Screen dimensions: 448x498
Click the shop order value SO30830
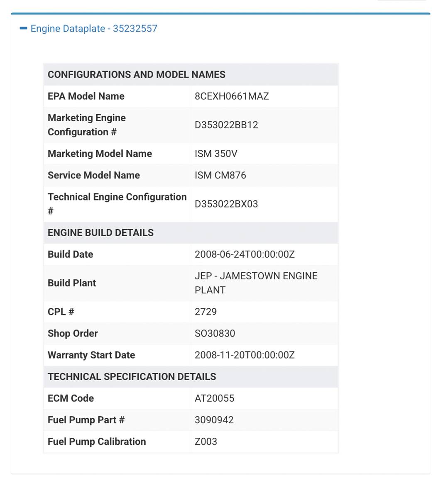coord(215,334)
